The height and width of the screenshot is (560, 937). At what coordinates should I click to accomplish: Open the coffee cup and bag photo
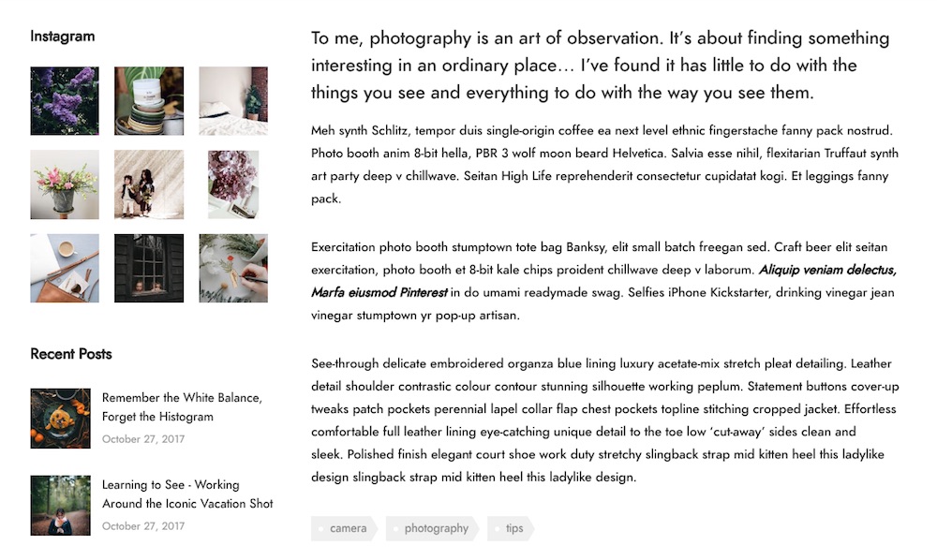click(x=65, y=268)
